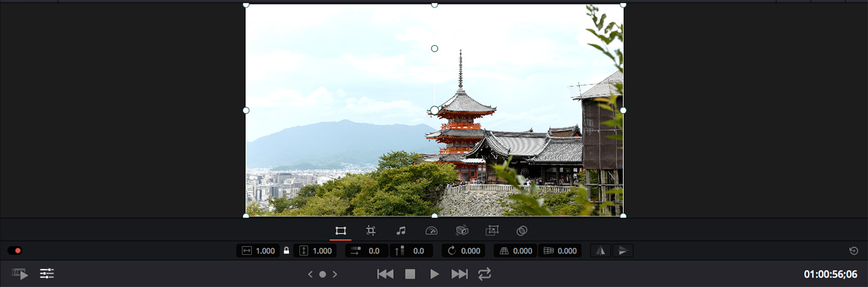The height and width of the screenshot is (287, 868).
Task: Open the Speed tool (speedometer icon)
Action: tap(432, 231)
